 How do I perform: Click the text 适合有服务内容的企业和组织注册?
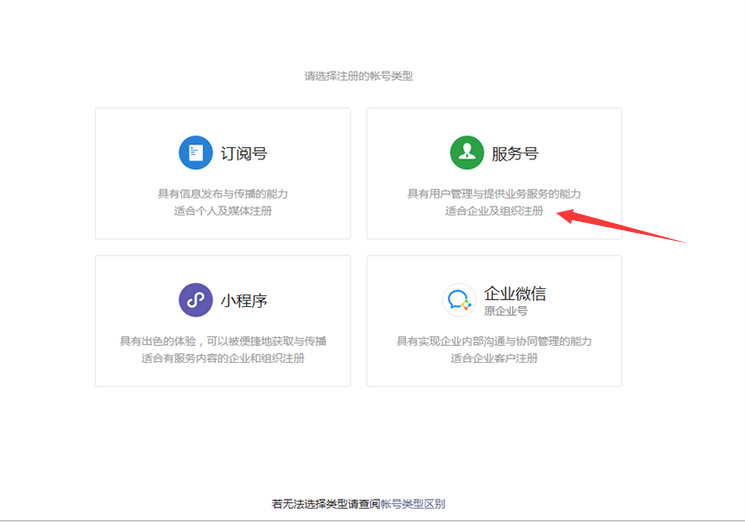[223, 358]
